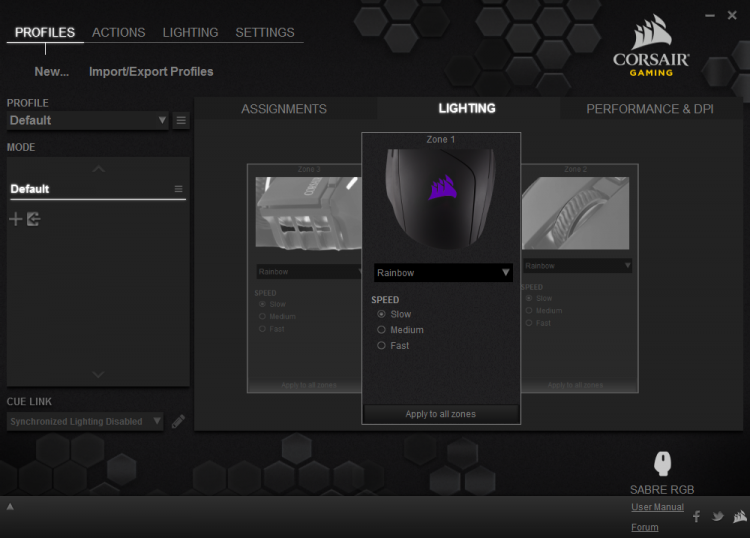Viewport: 750px width, 538px height.
Task: Open the Default profile dropdown
Action: click(x=88, y=121)
